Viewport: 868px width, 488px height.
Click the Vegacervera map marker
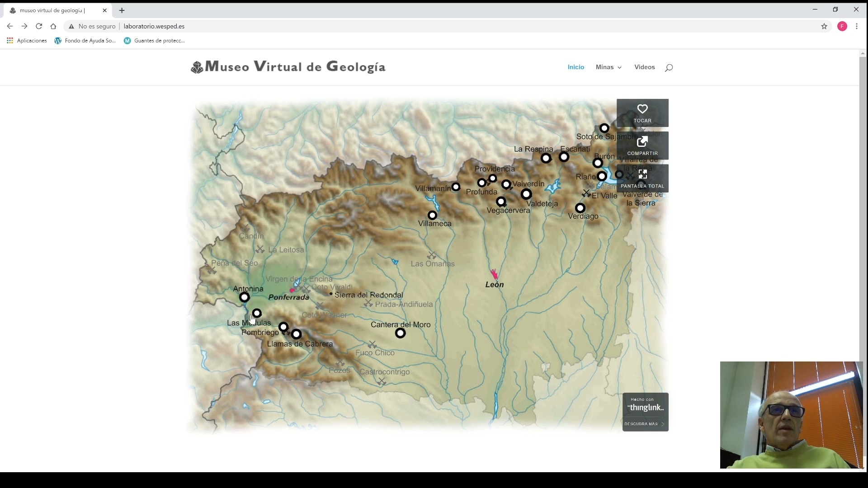501,202
